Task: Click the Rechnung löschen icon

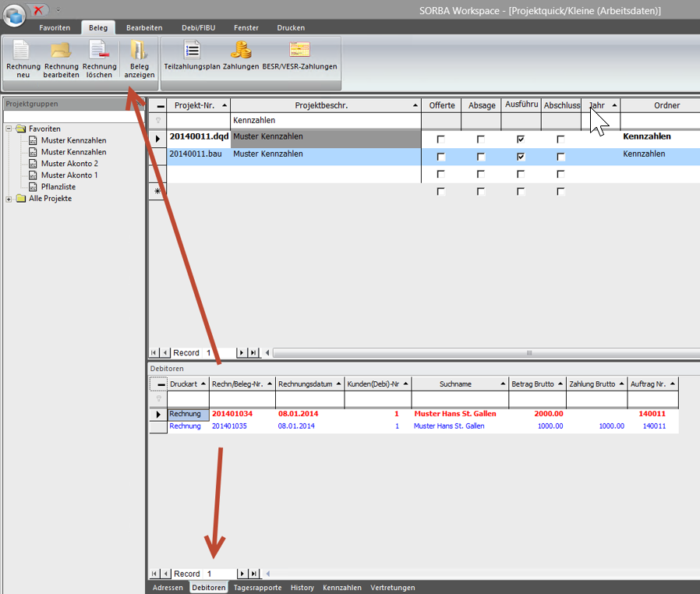Action: click(99, 51)
